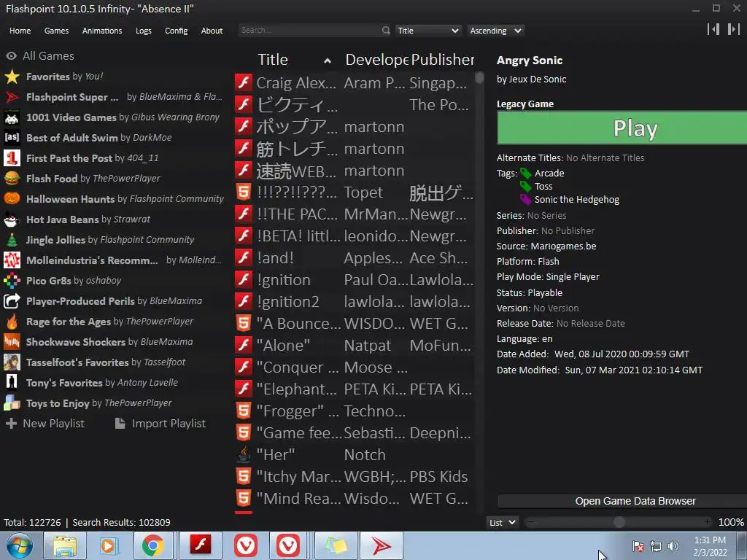Open the Title sort-by dropdown
This screenshot has width=747, height=560.
coord(427,31)
